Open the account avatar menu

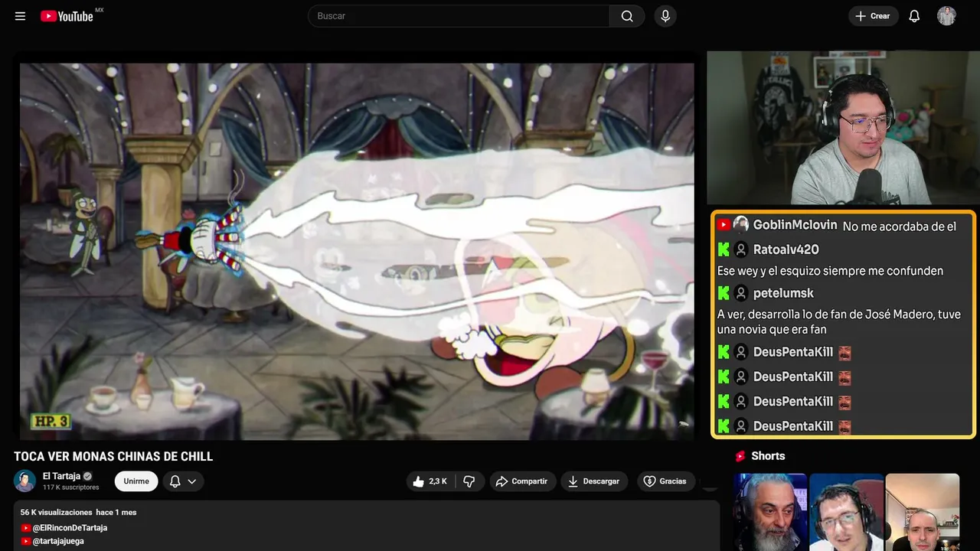pyautogui.click(x=946, y=16)
